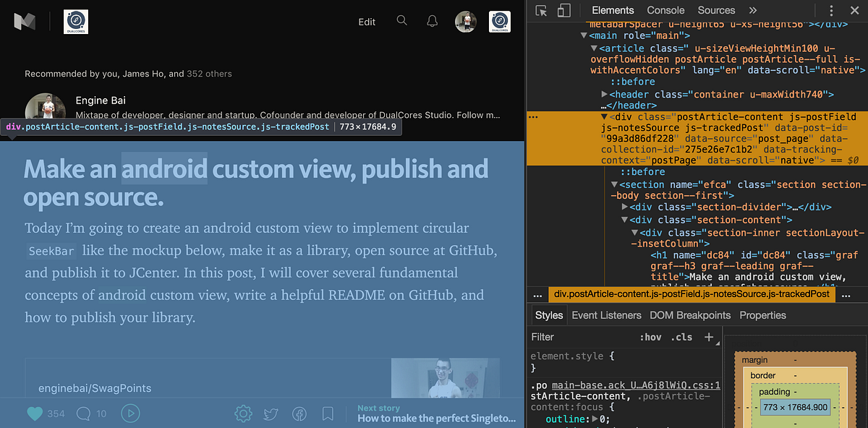Toggle element state with :hov

[x=650, y=337]
